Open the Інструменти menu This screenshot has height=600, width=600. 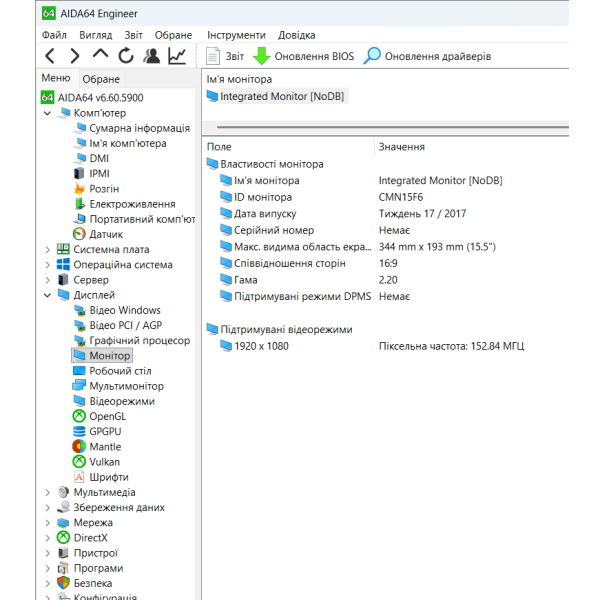point(236,35)
